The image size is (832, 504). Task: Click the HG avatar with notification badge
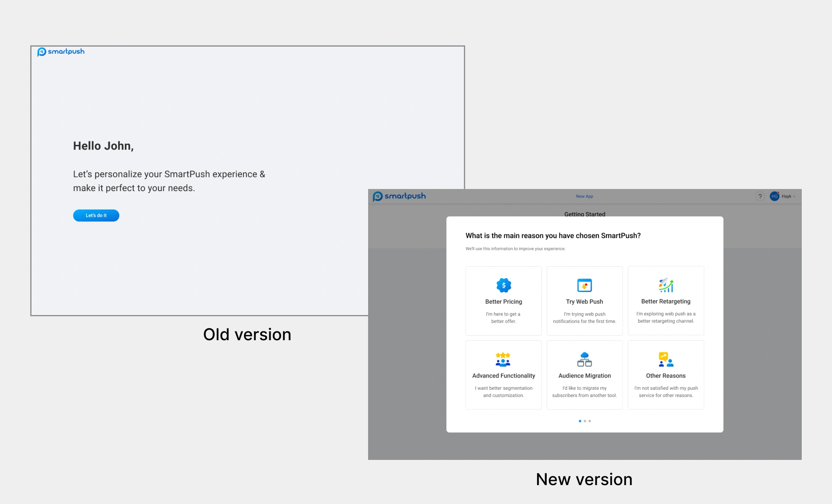pyautogui.click(x=774, y=196)
